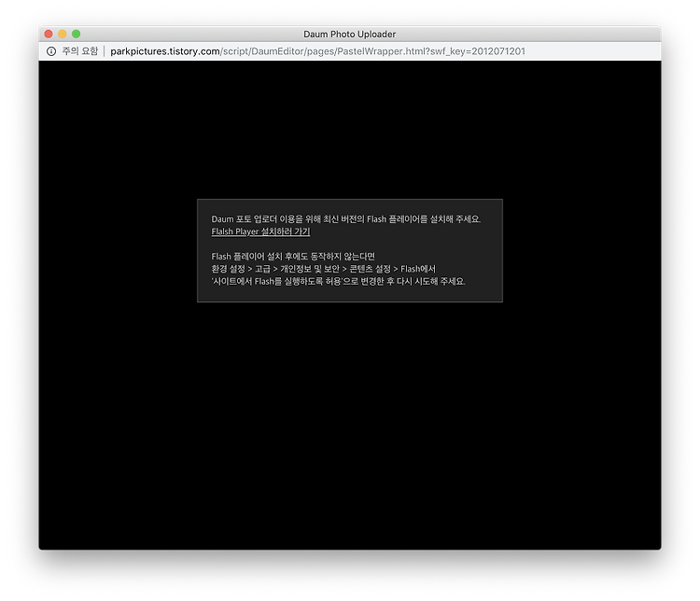
Task: Click the 'Flash 플레이어 설치 후에도' text line
Action: pos(293,257)
